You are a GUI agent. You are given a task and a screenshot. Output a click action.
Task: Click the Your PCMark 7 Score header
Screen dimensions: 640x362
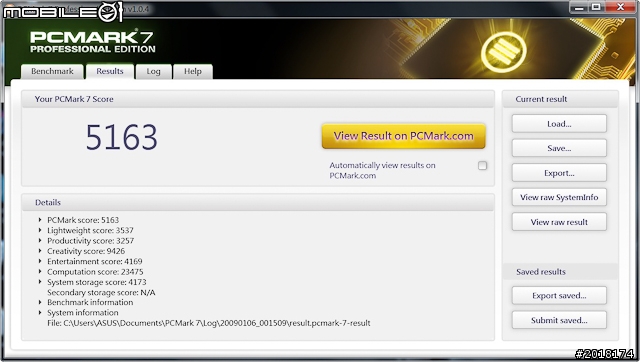pos(258,99)
